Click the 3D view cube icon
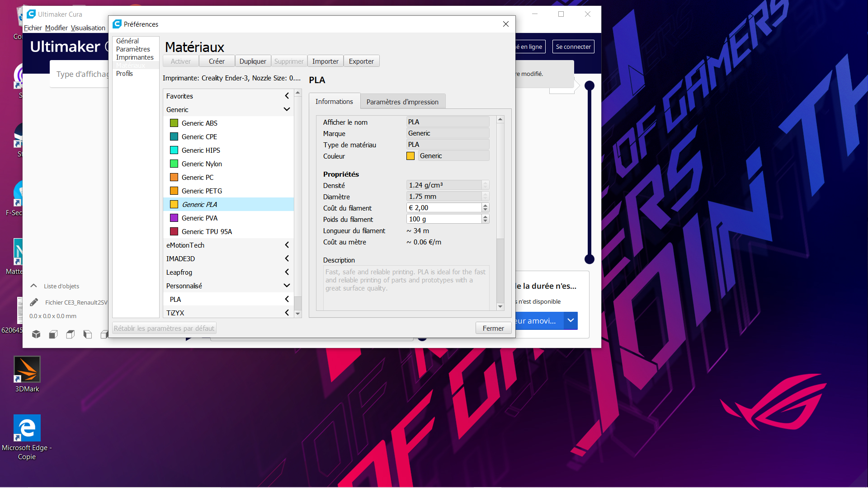This screenshot has height=488, width=868. 36,334
